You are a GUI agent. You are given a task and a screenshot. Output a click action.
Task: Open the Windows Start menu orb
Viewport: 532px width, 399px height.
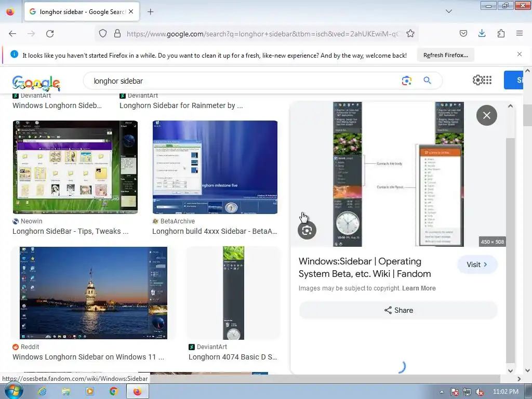[14, 391]
